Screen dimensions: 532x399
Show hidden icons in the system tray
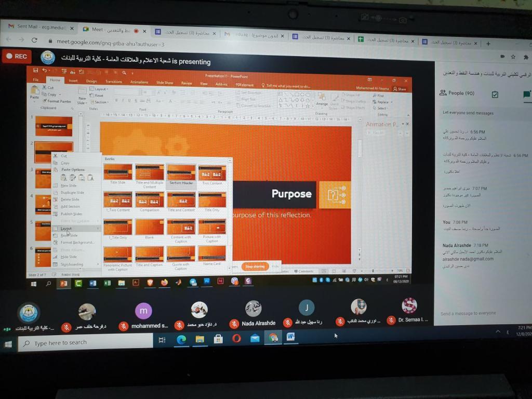click(x=498, y=331)
